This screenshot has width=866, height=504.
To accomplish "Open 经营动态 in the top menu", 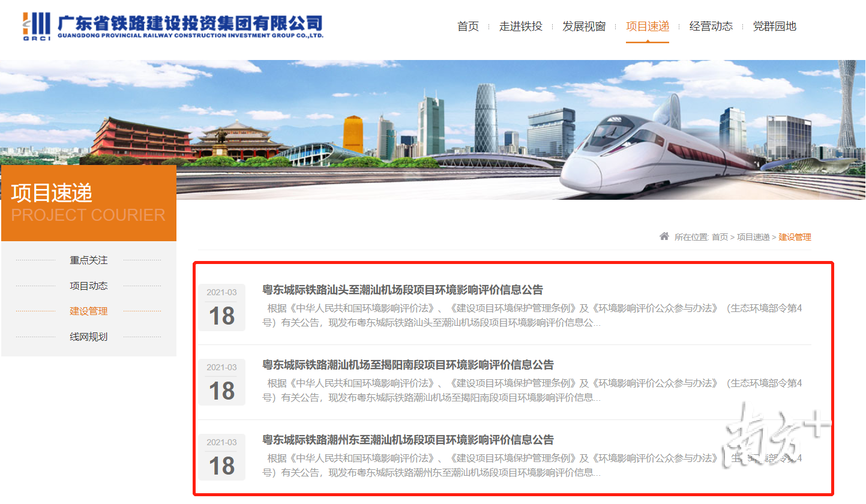I will click(711, 26).
